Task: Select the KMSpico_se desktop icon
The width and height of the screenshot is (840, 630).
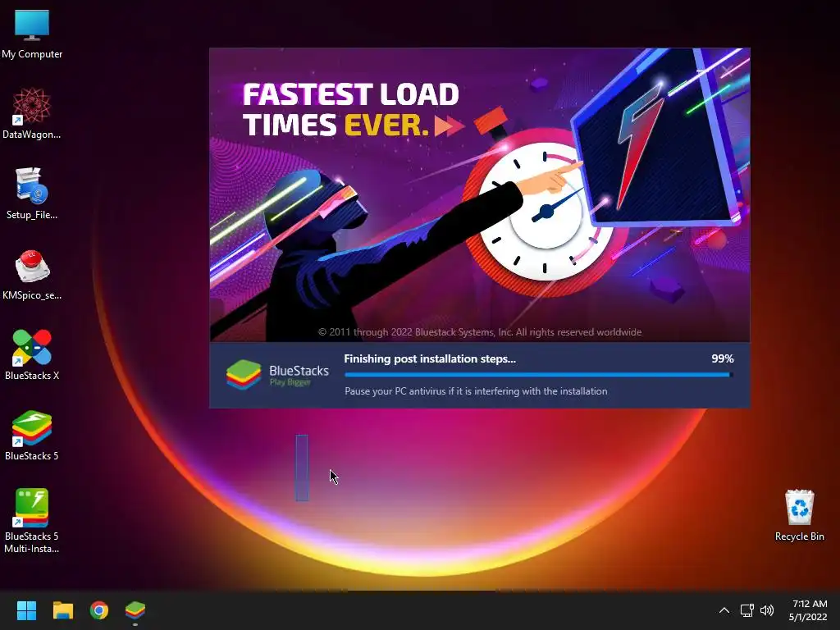Action: pyautogui.click(x=32, y=274)
